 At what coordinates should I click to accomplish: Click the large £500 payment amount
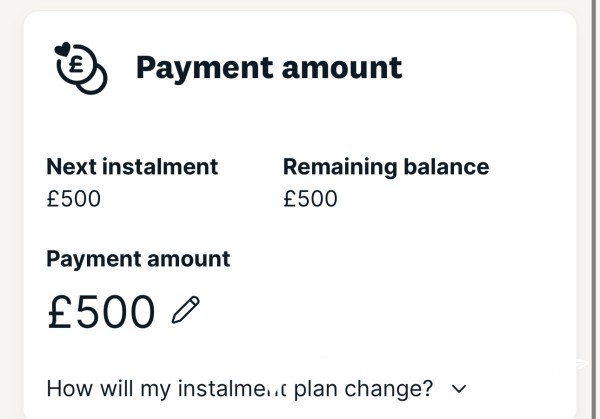pos(101,311)
